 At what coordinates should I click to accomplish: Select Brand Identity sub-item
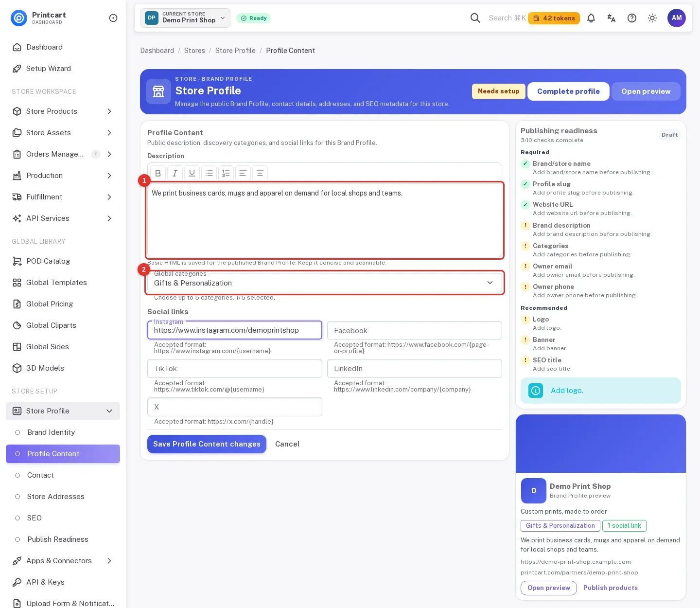[63, 432]
